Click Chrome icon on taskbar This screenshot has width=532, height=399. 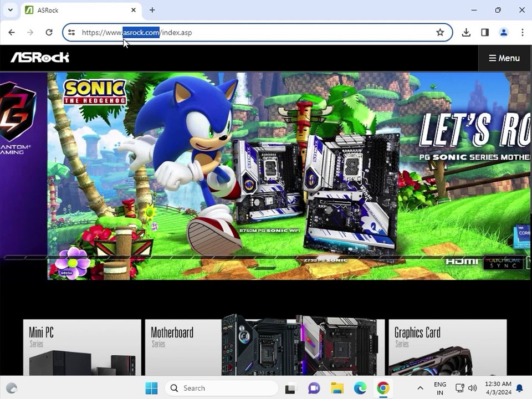click(x=383, y=388)
